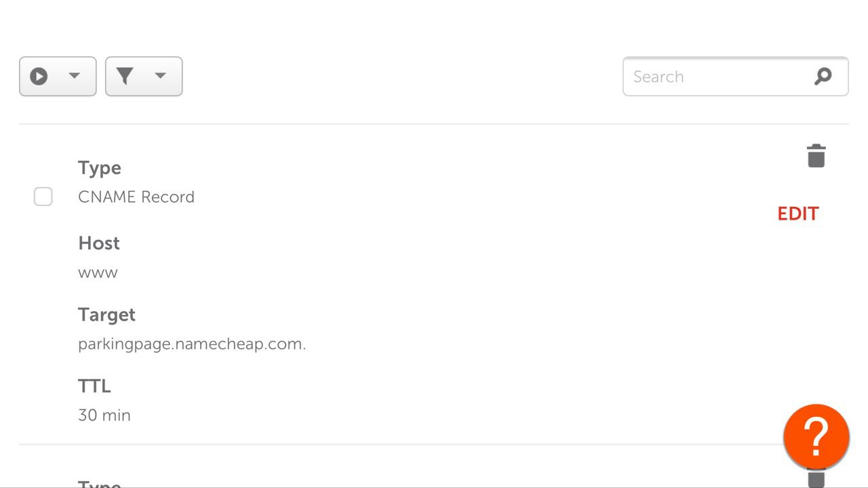Click EDIT for the CNAME record
Viewport: 868px width, 488px height.
tap(798, 213)
